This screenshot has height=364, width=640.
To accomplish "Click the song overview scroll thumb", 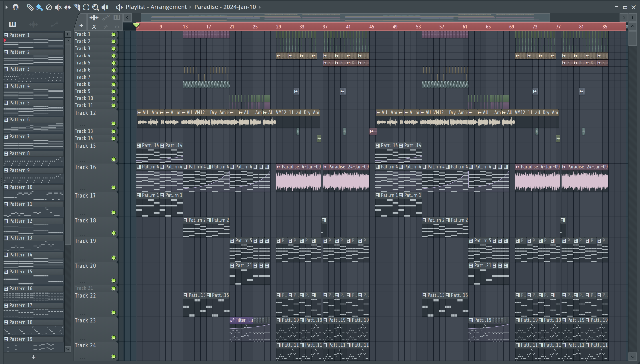I will [345, 18].
